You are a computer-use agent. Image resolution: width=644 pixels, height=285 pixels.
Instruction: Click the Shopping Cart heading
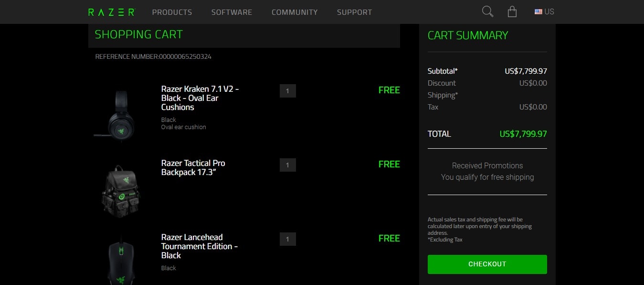click(138, 34)
